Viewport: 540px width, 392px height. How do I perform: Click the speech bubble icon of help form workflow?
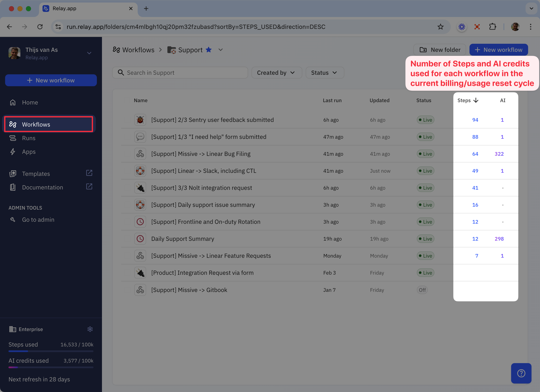(x=140, y=137)
